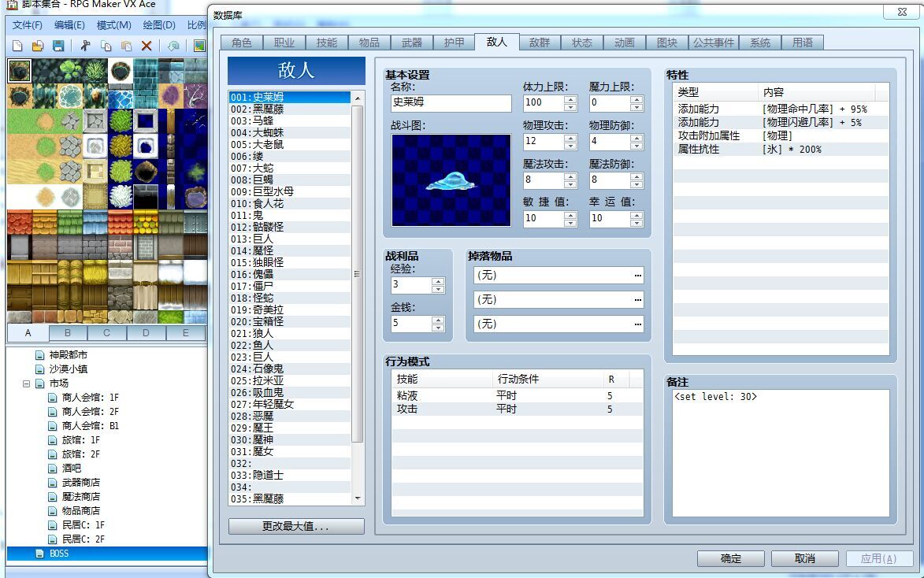924x578 pixels.
Task: Collapse the 市场 map tree node
Action: [x=26, y=383]
